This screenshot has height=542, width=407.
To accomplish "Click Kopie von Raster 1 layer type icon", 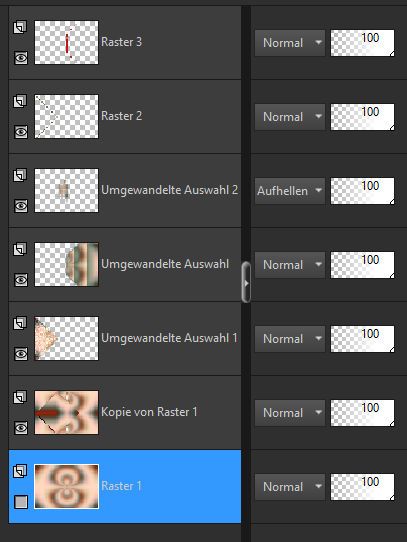I will [x=20, y=397].
